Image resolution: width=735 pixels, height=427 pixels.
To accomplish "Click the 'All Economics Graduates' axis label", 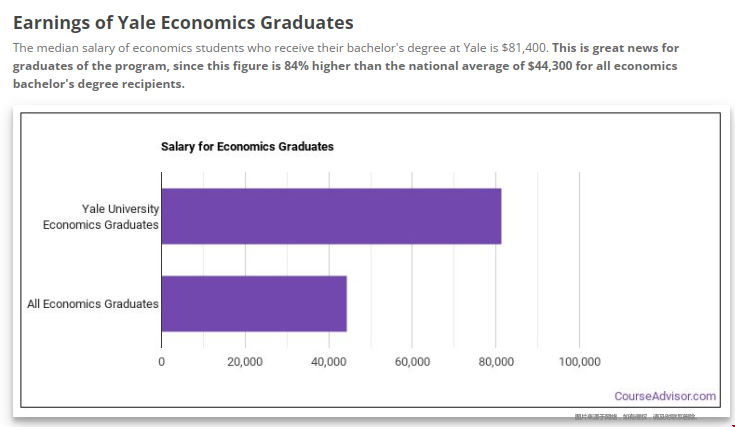I will tap(92, 303).
